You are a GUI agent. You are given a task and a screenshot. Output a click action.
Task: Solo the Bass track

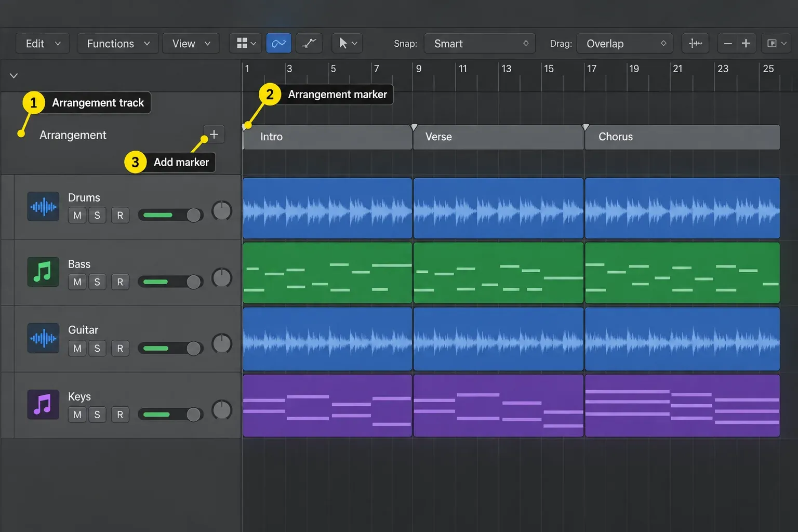pos(97,282)
